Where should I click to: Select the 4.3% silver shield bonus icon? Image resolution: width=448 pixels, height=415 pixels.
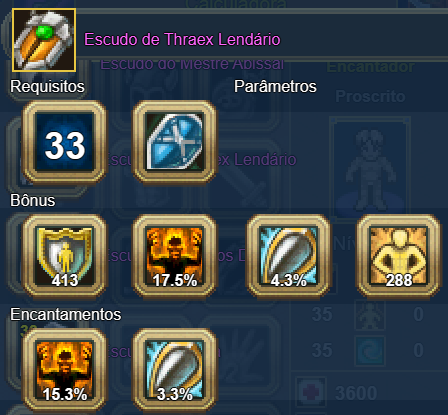pos(288,256)
